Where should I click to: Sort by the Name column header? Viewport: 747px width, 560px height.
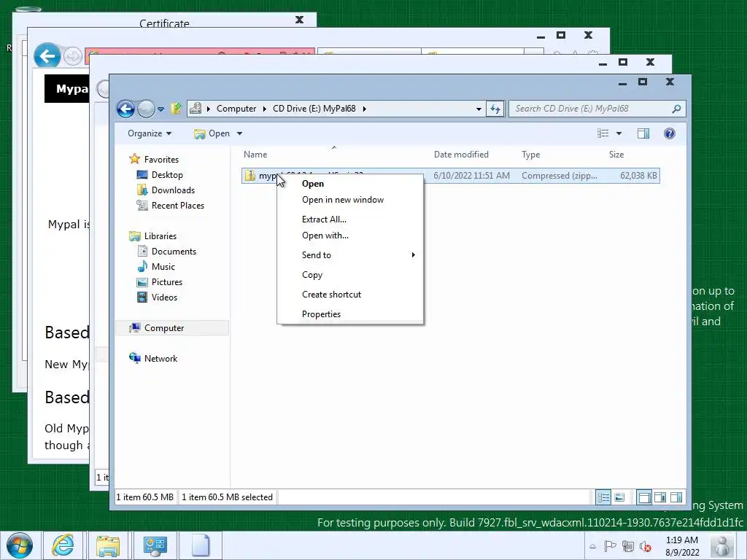tap(255, 155)
